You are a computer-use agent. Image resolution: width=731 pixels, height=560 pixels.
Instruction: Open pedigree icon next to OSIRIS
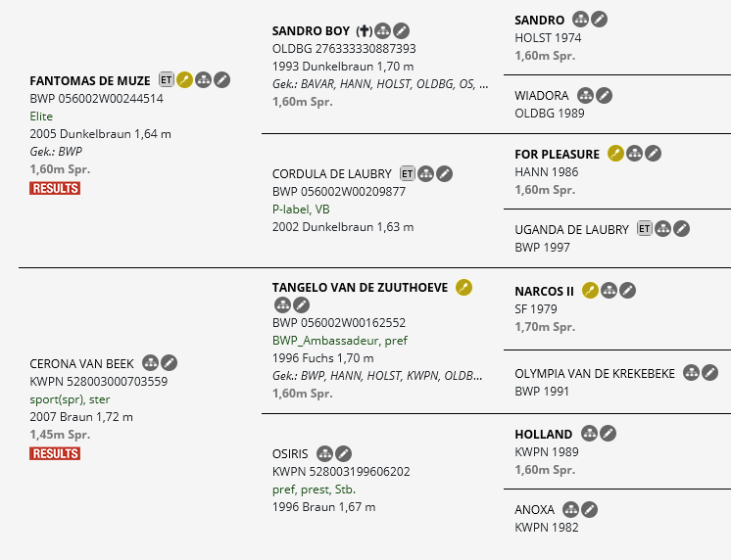click(325, 453)
